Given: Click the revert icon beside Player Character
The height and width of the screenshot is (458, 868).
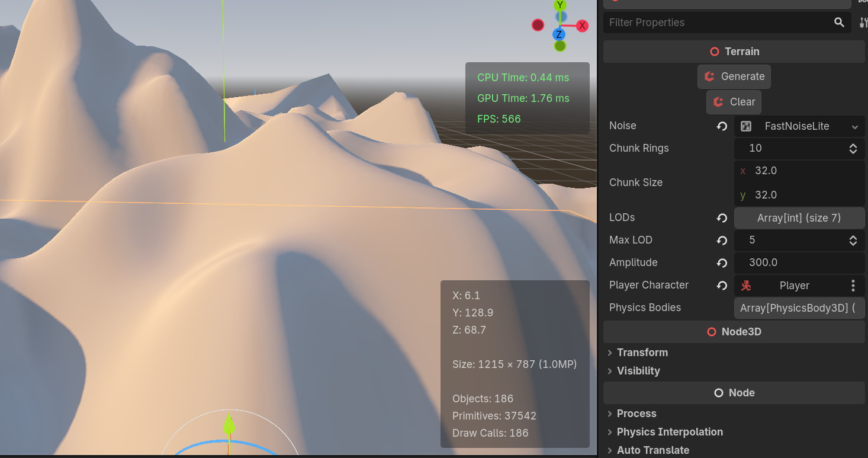Looking at the screenshot, I should pos(722,285).
